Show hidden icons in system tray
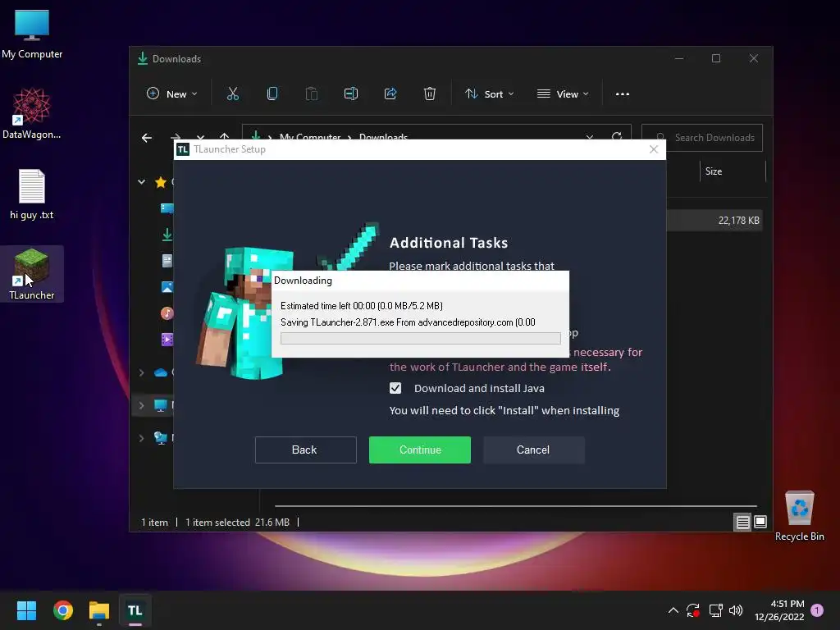The height and width of the screenshot is (630, 840). (x=673, y=610)
